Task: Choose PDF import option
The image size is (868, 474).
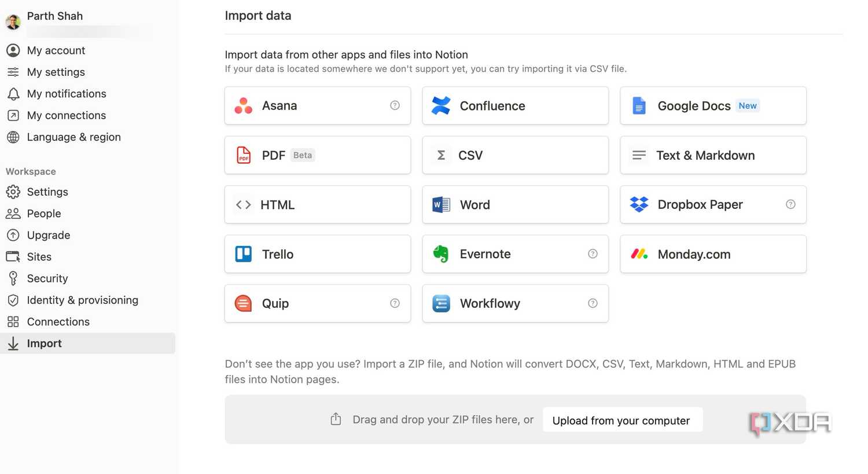Action: coord(318,155)
